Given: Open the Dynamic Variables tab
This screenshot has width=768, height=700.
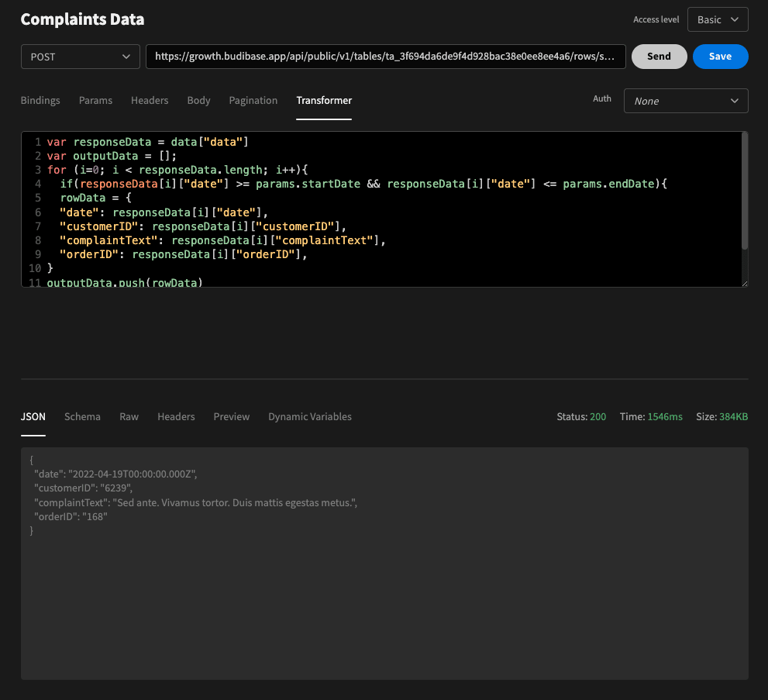Looking at the screenshot, I should pos(309,417).
